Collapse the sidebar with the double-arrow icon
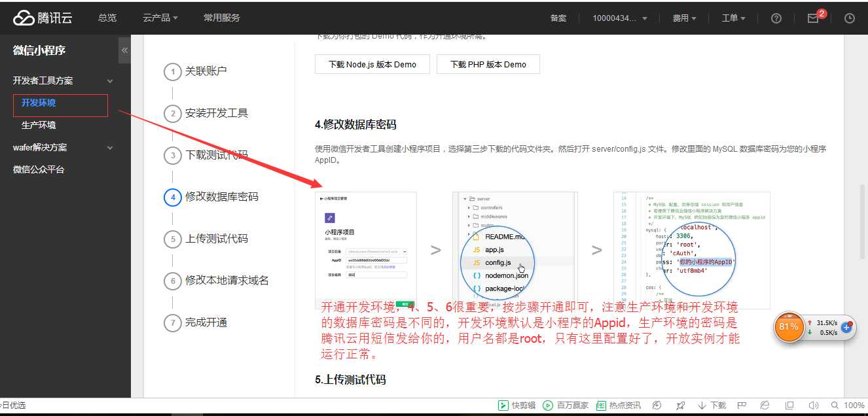 124,50
